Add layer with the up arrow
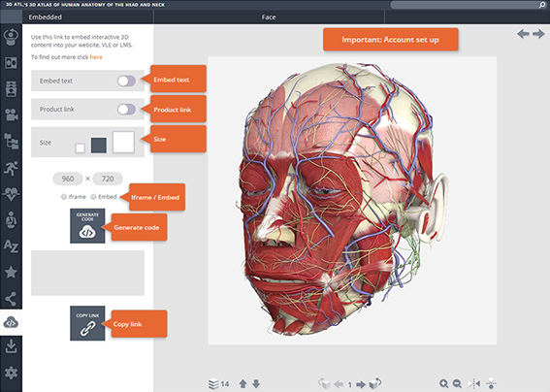The width and height of the screenshot is (550, 392). click(243, 383)
